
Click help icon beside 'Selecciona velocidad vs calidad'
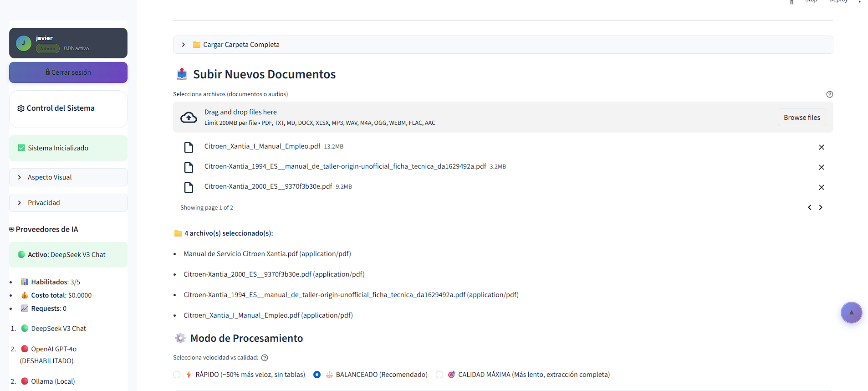[x=265, y=358]
